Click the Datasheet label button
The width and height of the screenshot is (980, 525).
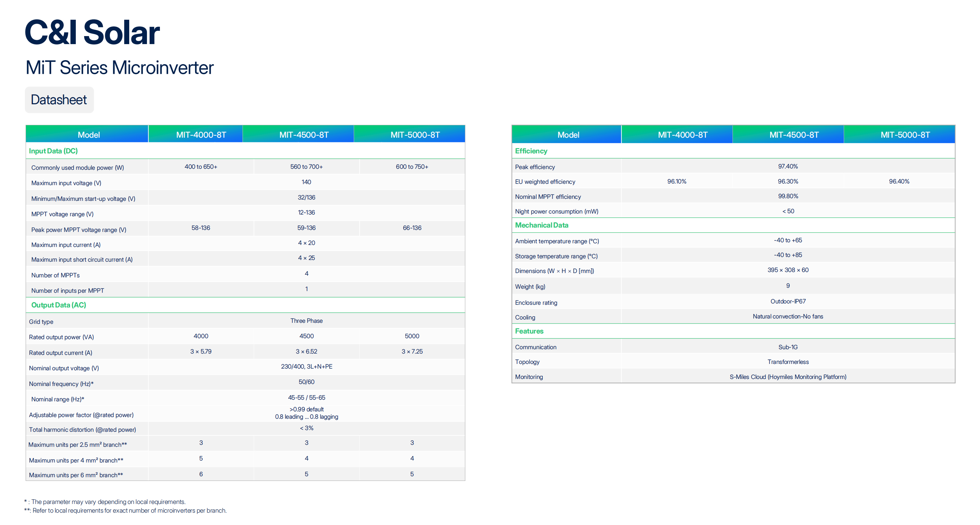pyautogui.click(x=59, y=100)
